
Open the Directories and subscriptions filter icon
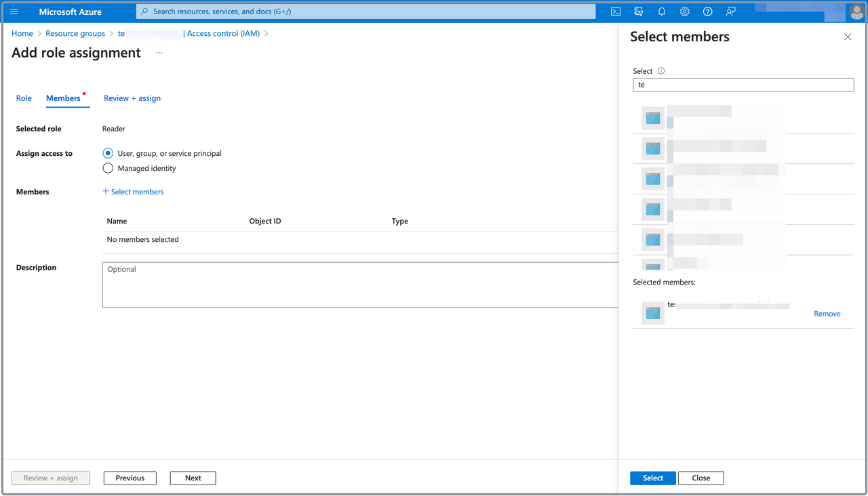(639, 12)
